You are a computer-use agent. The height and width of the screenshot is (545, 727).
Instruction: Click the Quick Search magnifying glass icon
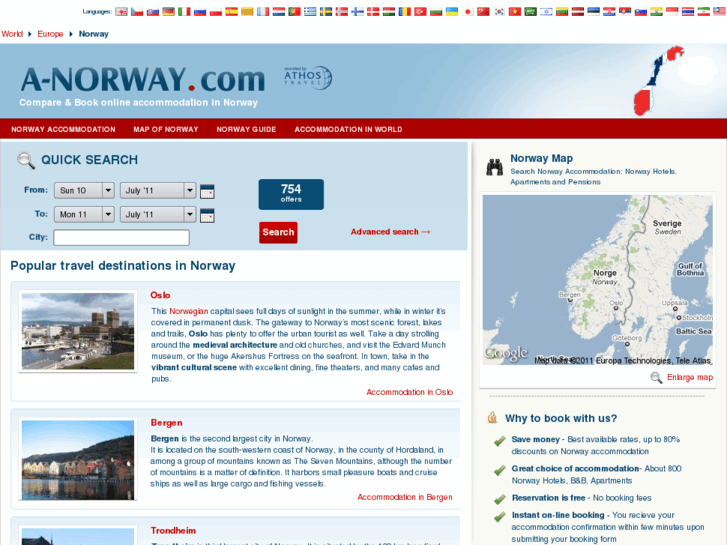26,160
